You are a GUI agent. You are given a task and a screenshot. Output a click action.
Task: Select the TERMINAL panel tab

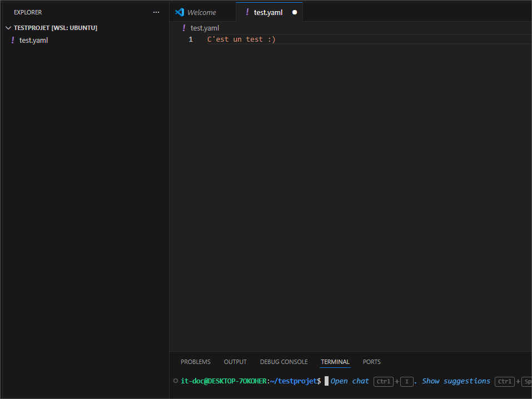[x=335, y=362]
